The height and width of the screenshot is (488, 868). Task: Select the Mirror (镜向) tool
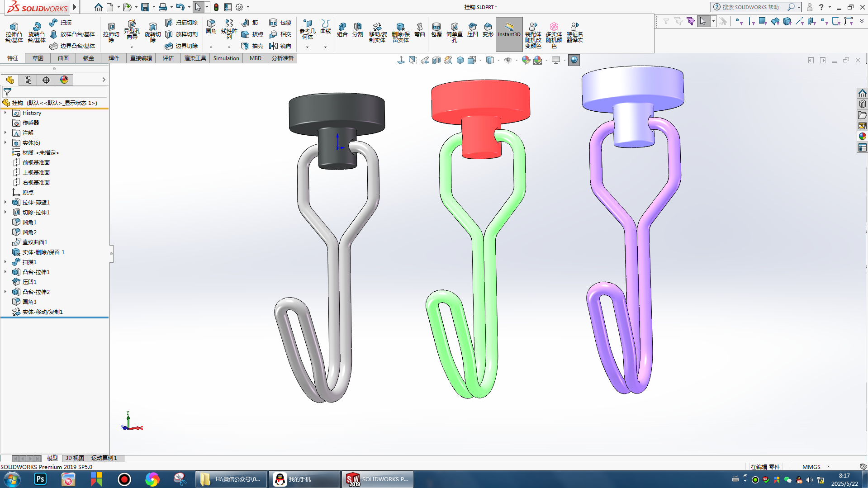280,46
